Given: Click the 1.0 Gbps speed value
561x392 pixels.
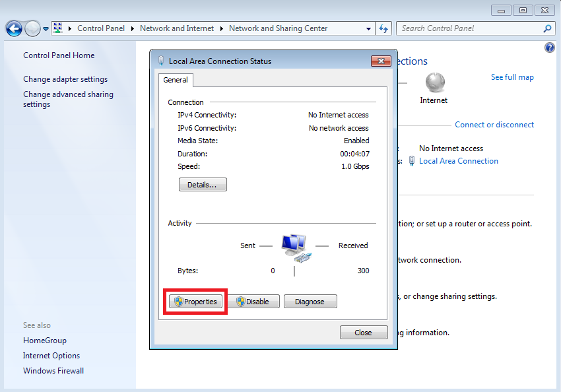Looking at the screenshot, I should 355,166.
